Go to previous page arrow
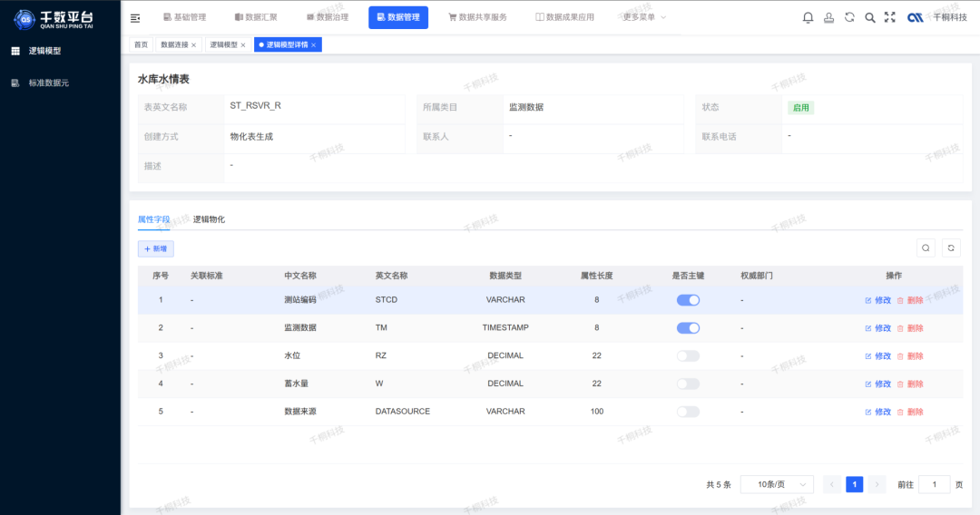Image resolution: width=980 pixels, height=515 pixels. tap(832, 484)
